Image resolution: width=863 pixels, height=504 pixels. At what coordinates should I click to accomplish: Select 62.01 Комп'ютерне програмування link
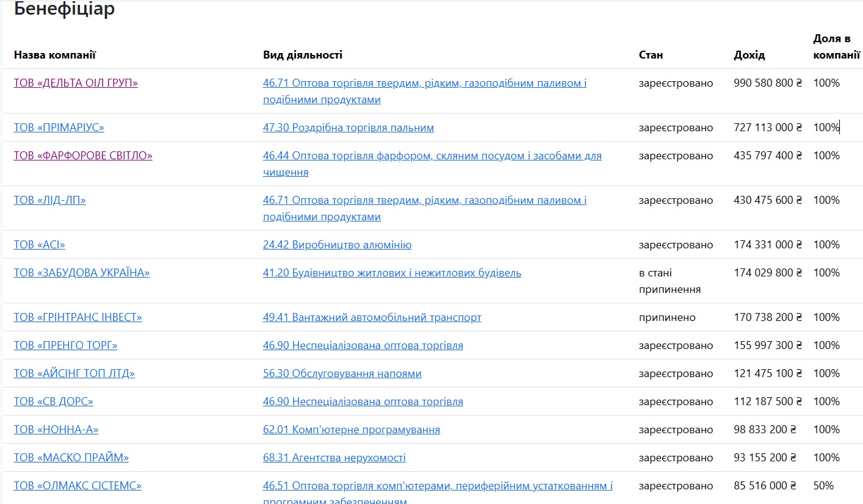(351, 430)
